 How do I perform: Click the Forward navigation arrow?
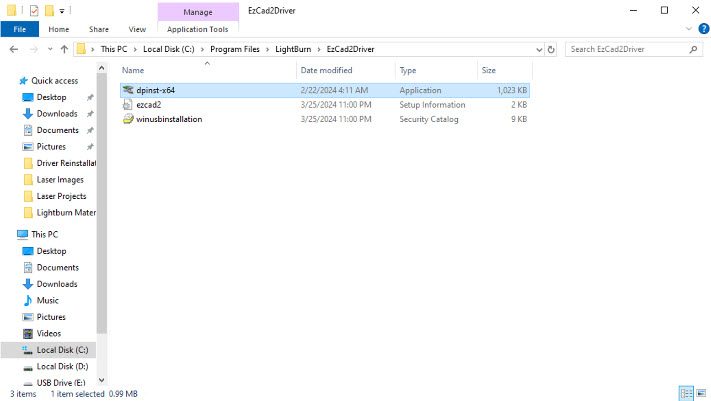coord(34,49)
